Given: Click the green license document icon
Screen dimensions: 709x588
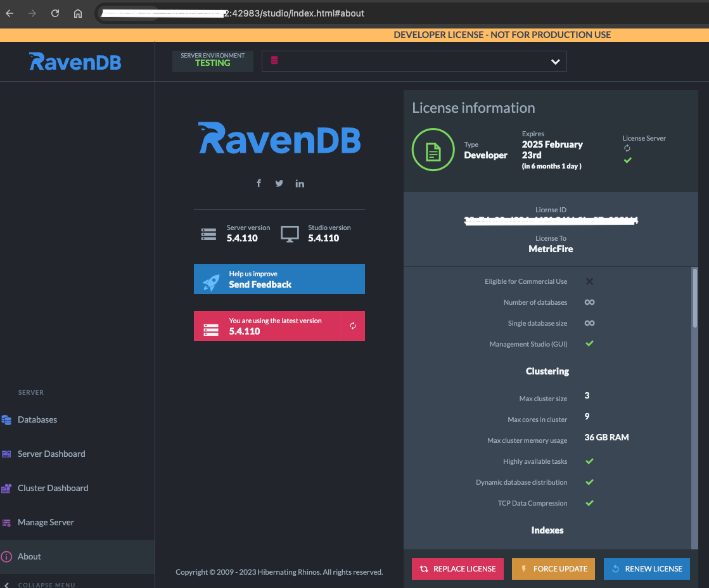Looking at the screenshot, I should pyautogui.click(x=433, y=150).
